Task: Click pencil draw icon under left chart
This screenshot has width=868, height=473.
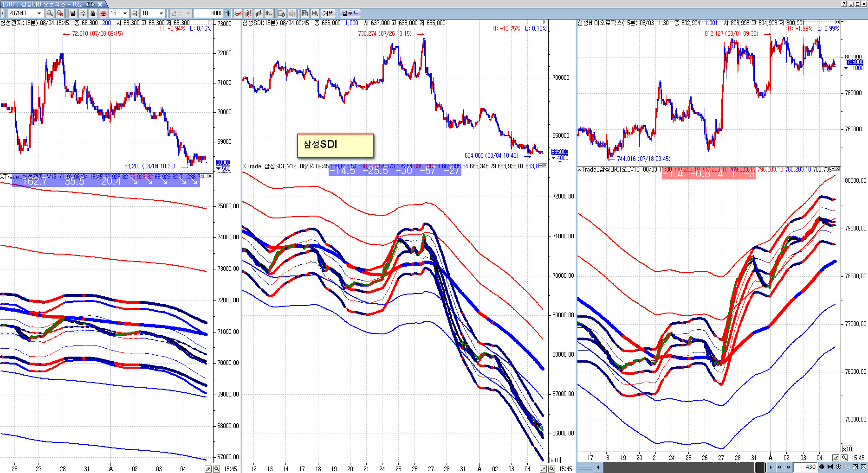Action: point(208,469)
